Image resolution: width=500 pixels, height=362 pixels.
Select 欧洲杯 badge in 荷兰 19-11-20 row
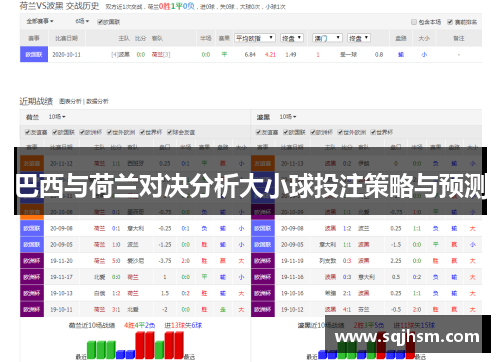coord(32,261)
